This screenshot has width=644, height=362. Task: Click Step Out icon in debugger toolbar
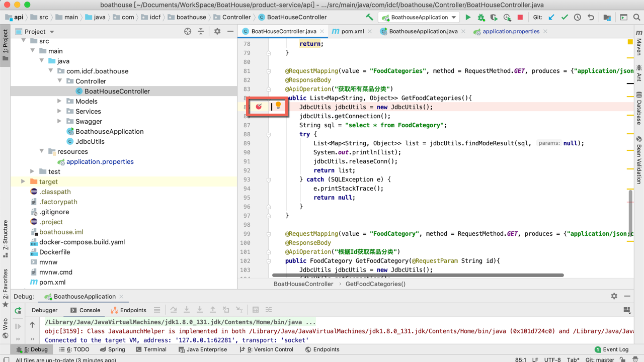[213, 310]
